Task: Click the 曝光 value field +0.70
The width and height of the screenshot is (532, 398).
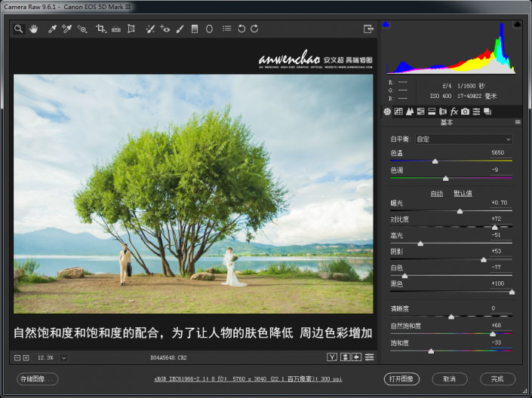Action: click(500, 203)
